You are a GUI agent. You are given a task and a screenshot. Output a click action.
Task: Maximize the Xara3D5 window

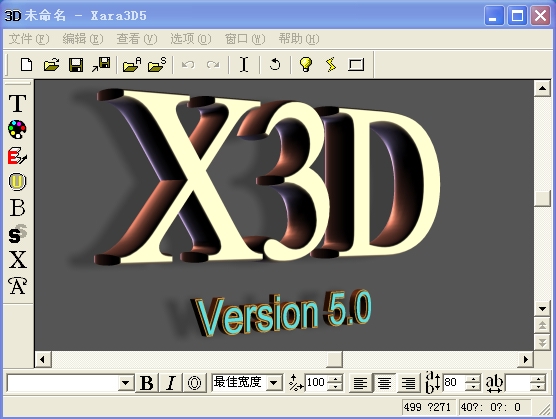517,16
